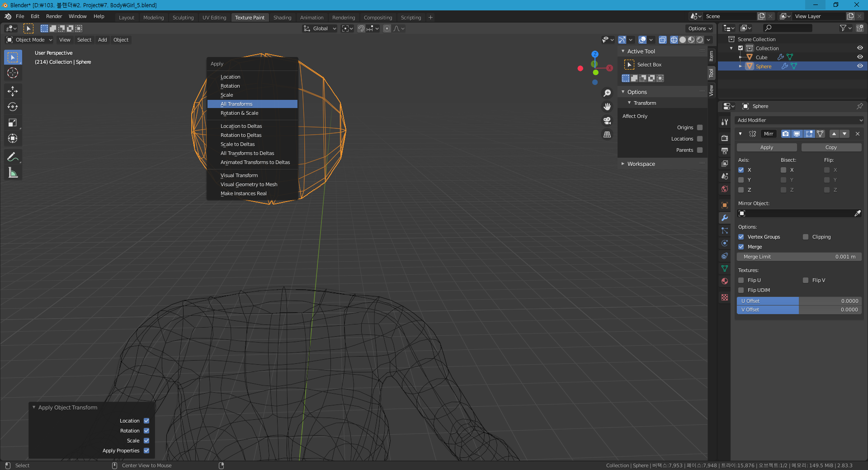Choose Visual Geometry to Mesh
Viewport: 868px width, 470px height.
point(252,184)
